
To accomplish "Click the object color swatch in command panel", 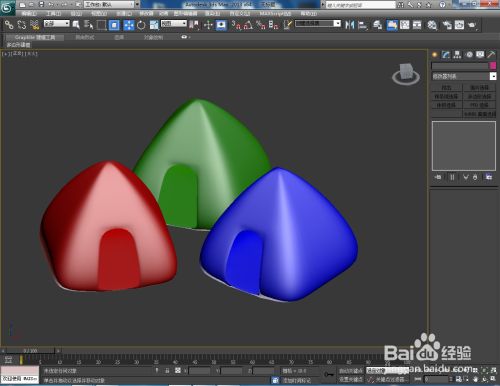I will point(493,66).
